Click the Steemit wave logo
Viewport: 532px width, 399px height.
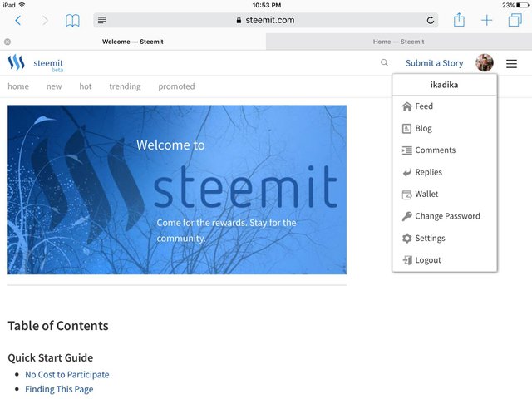tap(17, 63)
